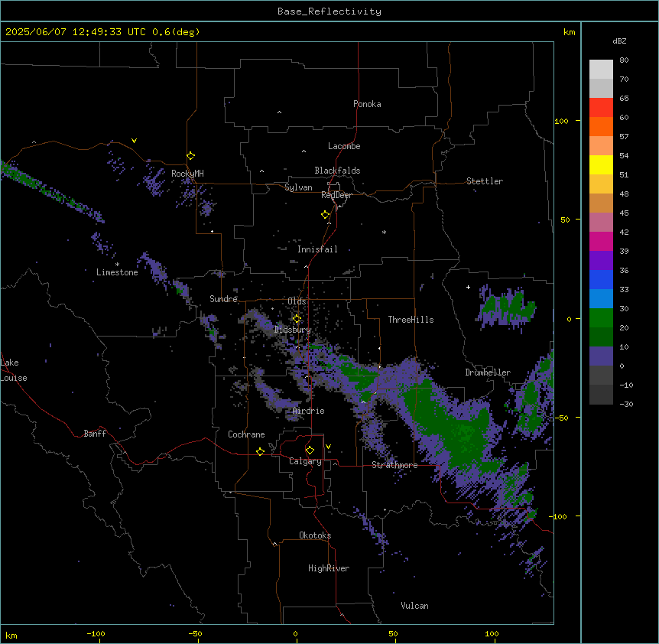659x644 pixels.
Task: Click the Sylvan town label
Action: [x=298, y=187]
